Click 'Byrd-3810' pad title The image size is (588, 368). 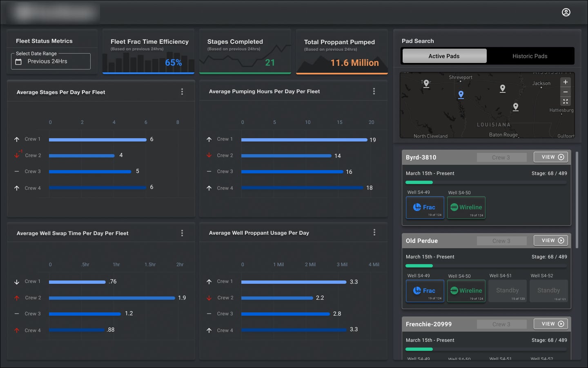(421, 157)
